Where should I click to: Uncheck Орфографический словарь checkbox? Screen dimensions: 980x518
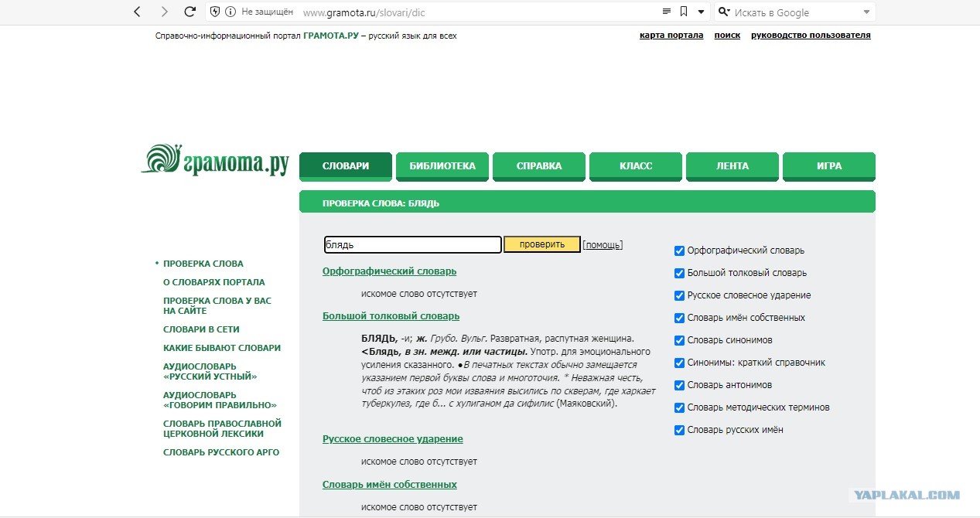click(x=679, y=250)
